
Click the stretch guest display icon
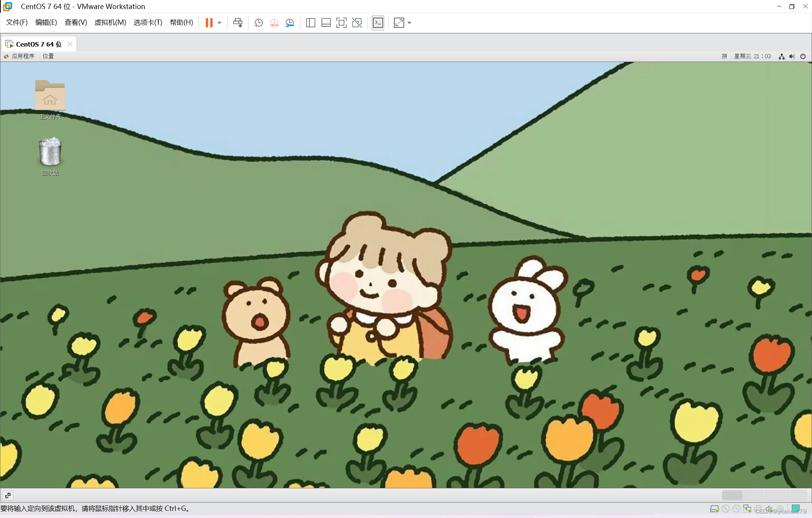[399, 23]
